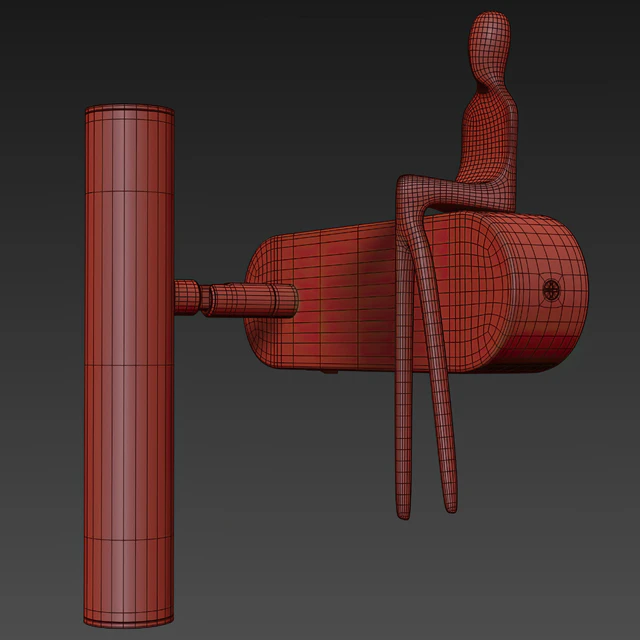640x640 pixels.
Task: Select the large horizontal capsule body
Action: [x=416, y=292]
